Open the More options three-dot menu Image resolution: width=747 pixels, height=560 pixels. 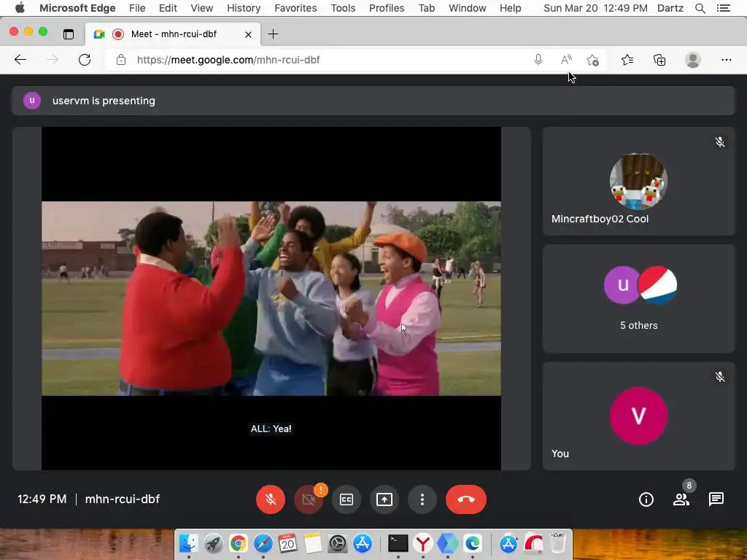pyautogui.click(x=422, y=499)
